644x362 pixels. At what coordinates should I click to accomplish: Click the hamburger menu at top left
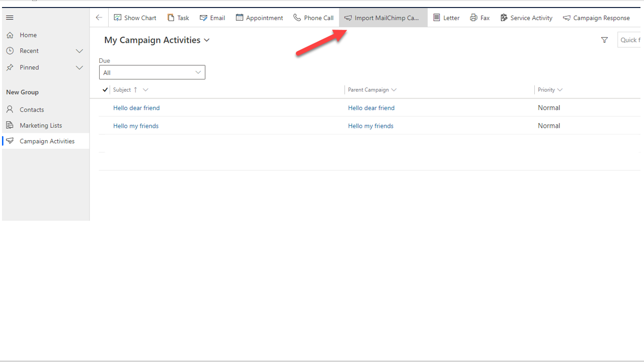point(10,18)
